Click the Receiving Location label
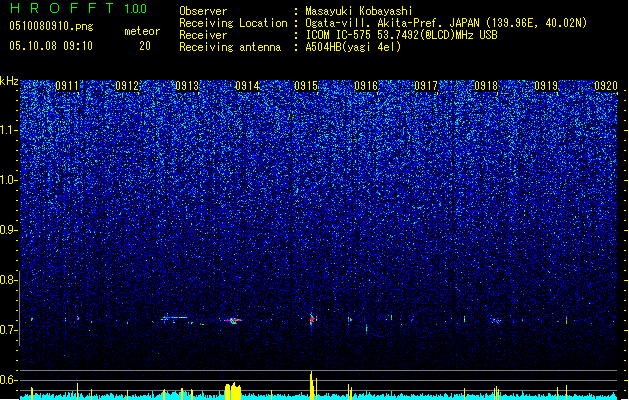This screenshot has width=629, height=400. [x=233, y=23]
